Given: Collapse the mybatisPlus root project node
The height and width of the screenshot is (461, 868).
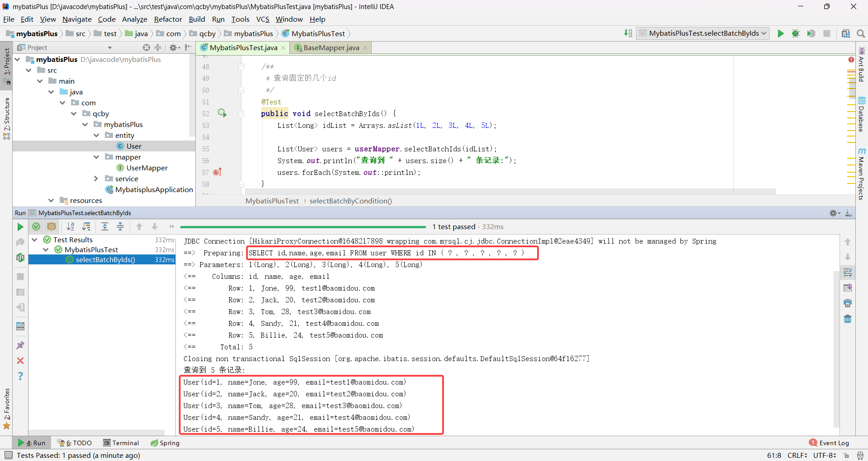Looking at the screenshot, I should tap(18, 59).
